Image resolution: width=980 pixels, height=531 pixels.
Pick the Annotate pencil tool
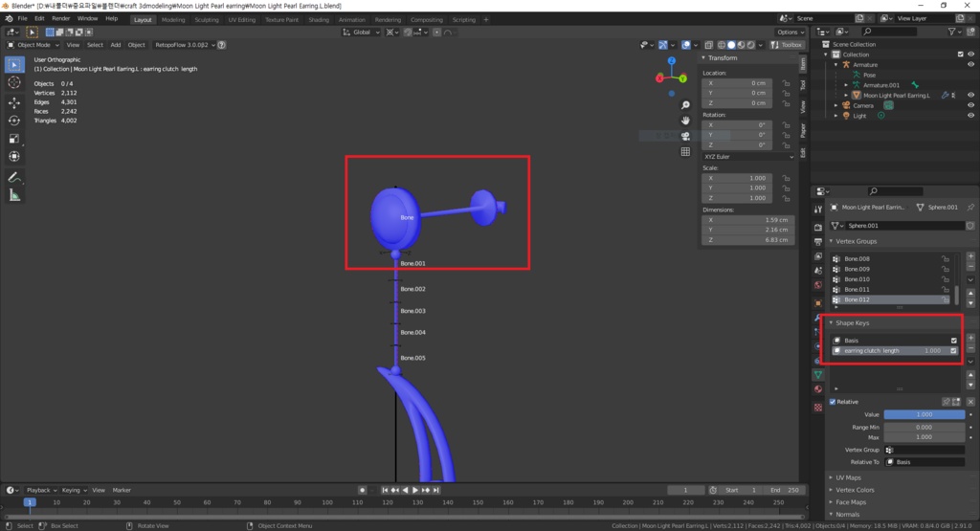(14, 177)
